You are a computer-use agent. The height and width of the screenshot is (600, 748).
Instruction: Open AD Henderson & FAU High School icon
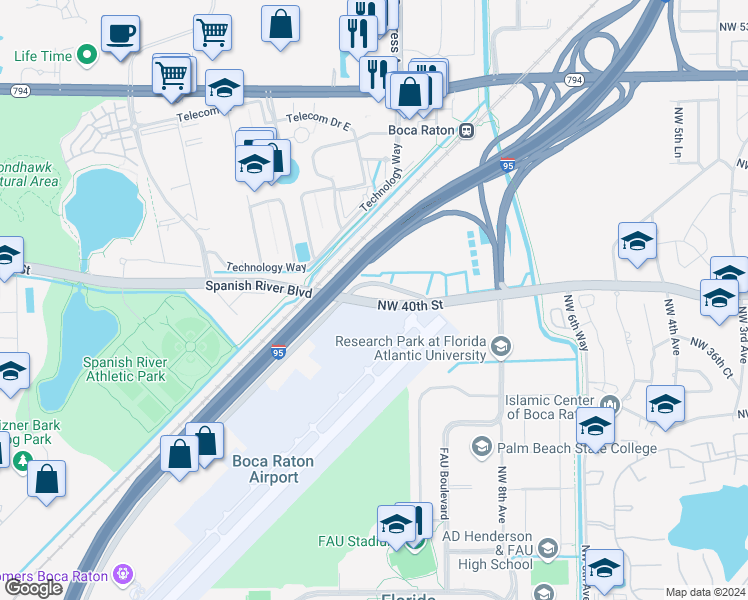[x=548, y=549]
